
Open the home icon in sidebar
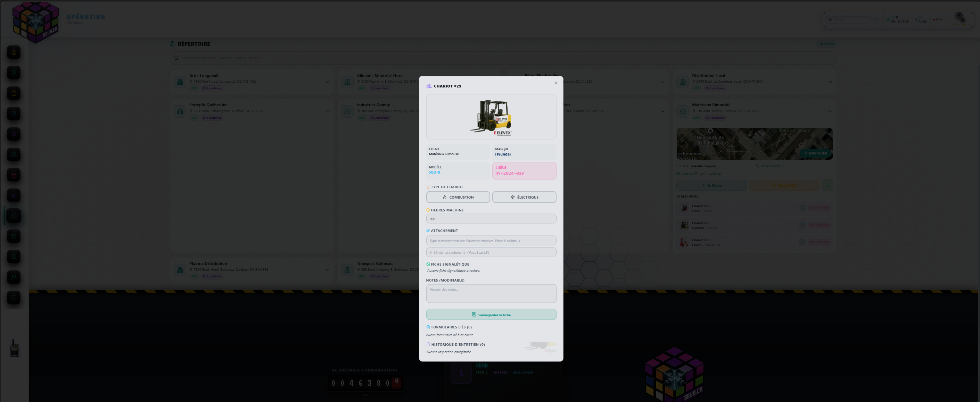coord(14,52)
